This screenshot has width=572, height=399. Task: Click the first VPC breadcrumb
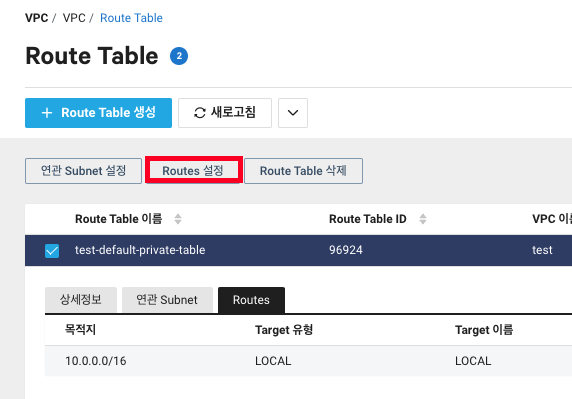click(36, 18)
